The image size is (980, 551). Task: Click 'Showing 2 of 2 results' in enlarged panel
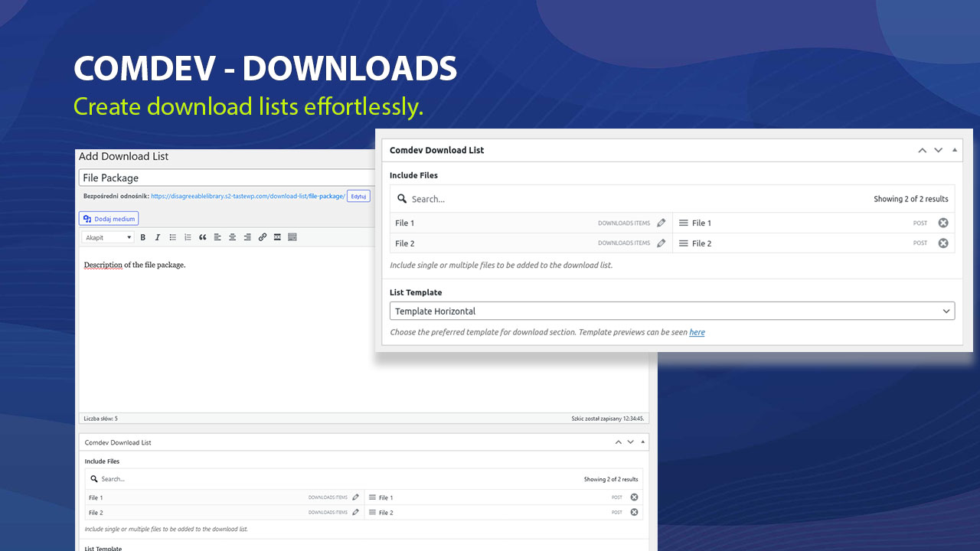pyautogui.click(x=911, y=199)
